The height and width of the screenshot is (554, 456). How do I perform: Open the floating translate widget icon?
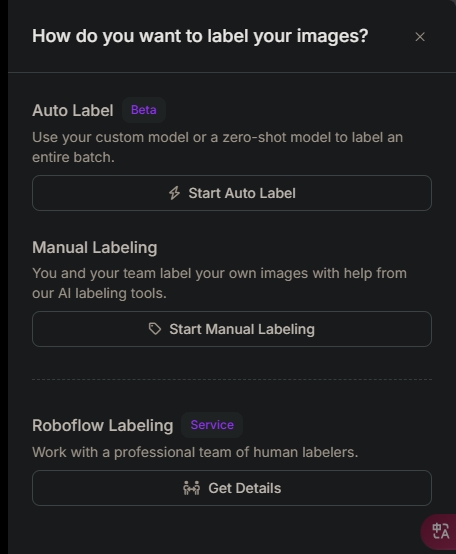440,531
